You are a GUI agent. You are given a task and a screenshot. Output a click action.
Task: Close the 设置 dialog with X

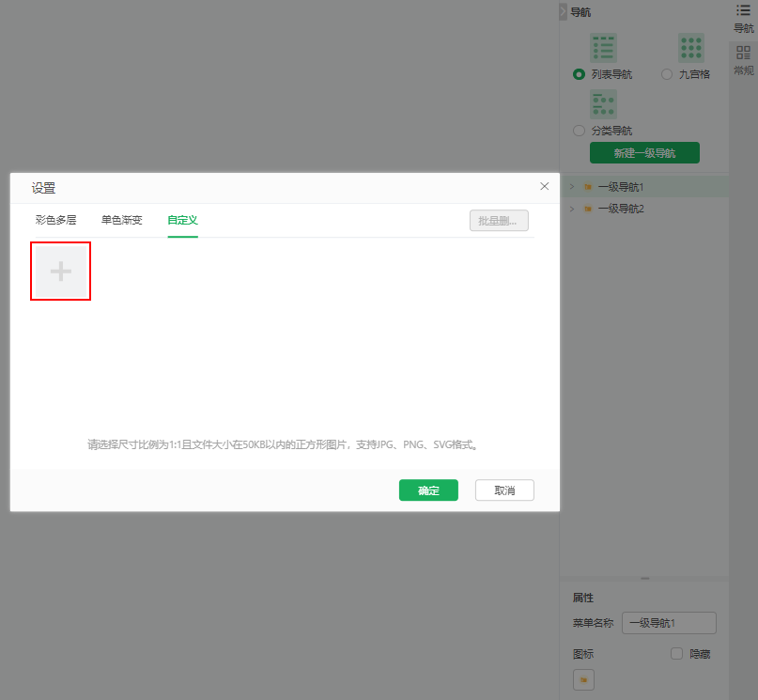545,186
